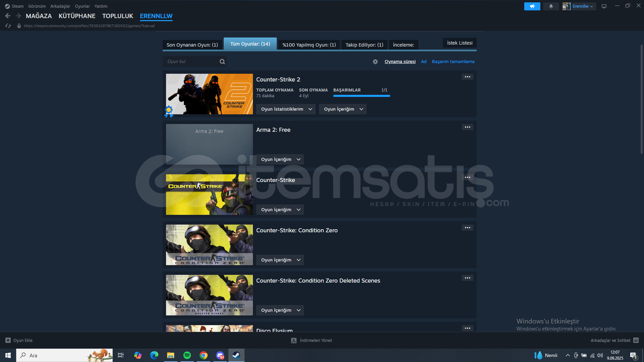Screen dimensions: 644x362
Task: Open the three-dot menu for Counter-Strike: Condition Zero
Action: click(x=467, y=228)
